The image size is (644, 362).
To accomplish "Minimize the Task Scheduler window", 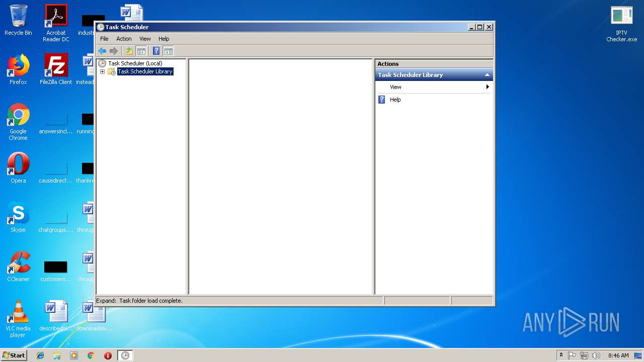I will 471,27.
